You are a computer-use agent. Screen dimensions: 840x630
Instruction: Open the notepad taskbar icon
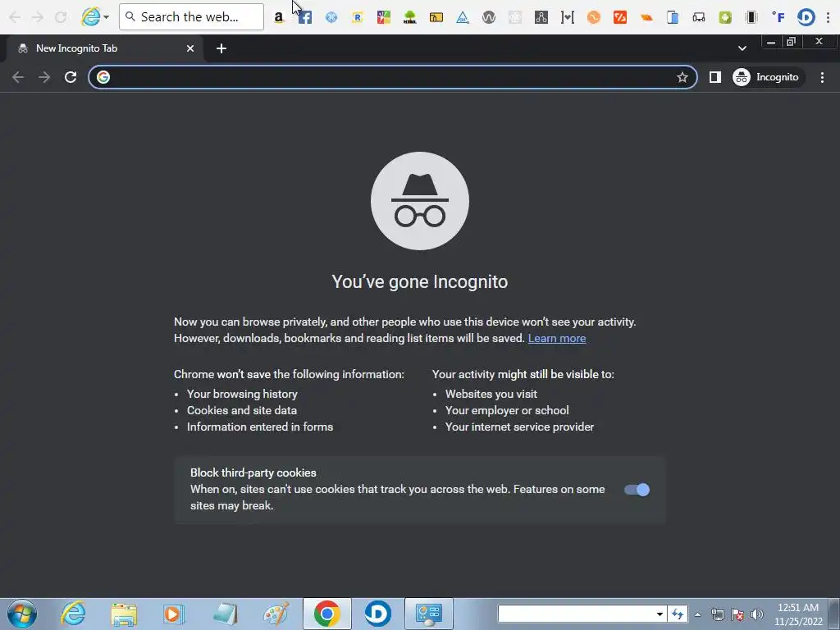[225, 614]
